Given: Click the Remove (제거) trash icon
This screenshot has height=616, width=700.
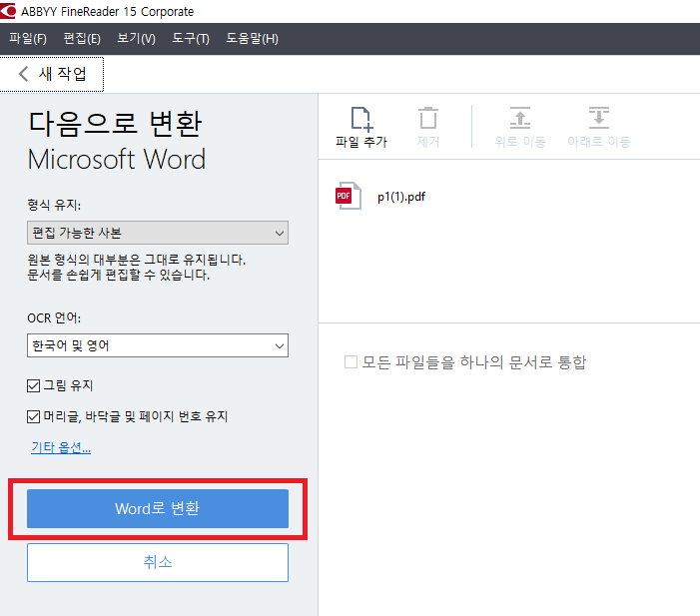Looking at the screenshot, I should point(428,118).
